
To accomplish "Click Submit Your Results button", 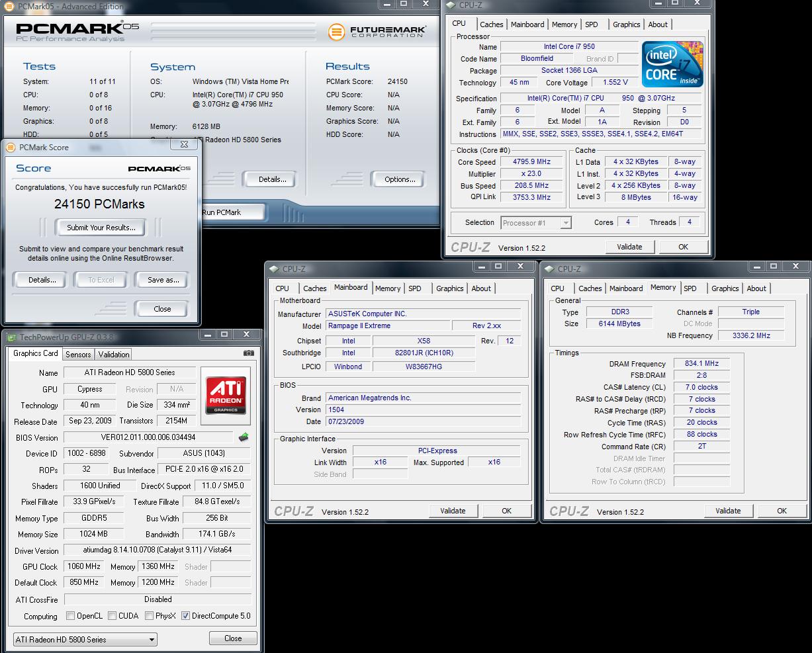I will point(101,228).
